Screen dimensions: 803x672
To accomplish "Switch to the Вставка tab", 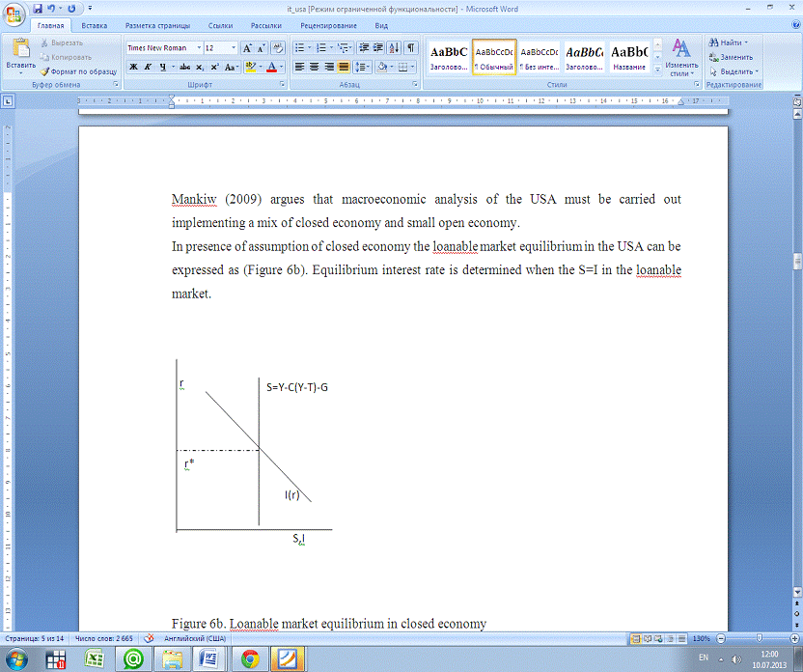I will 95,25.
